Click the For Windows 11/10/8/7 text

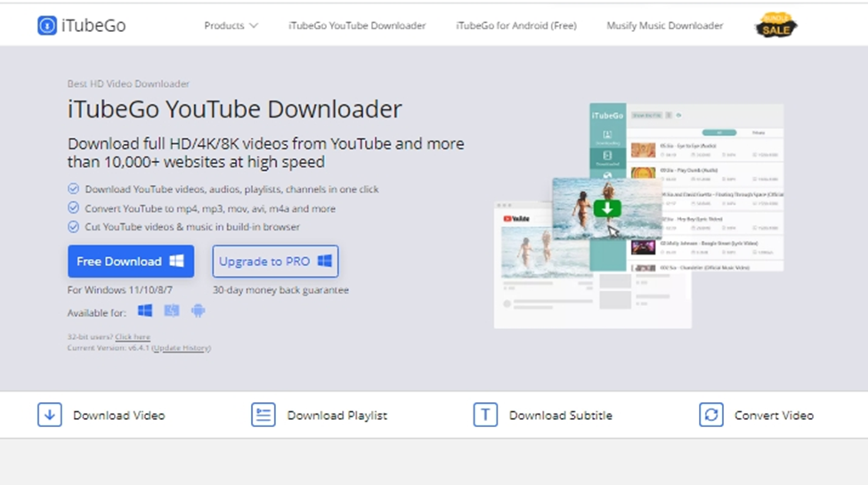[x=119, y=289]
